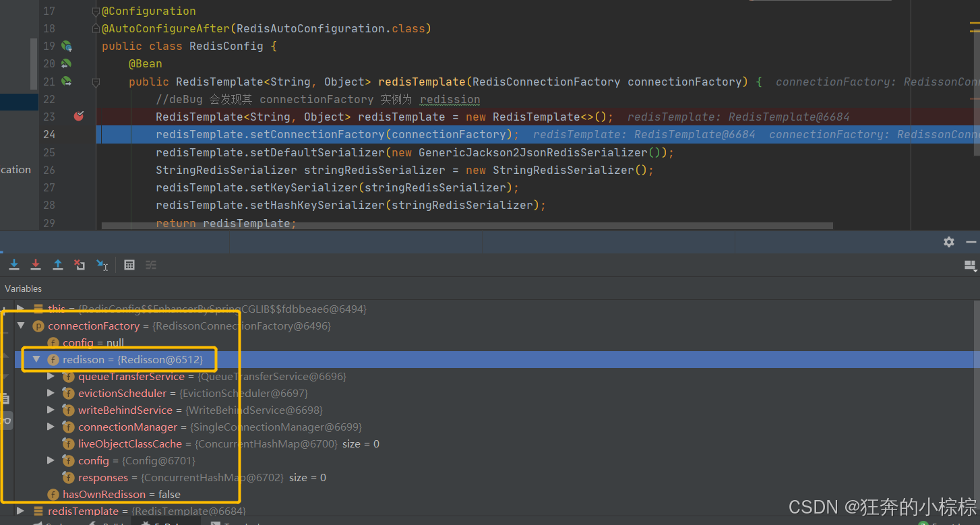Click 'RedisConfig' class name on line 19
The height and width of the screenshot is (525, 980).
coord(226,47)
